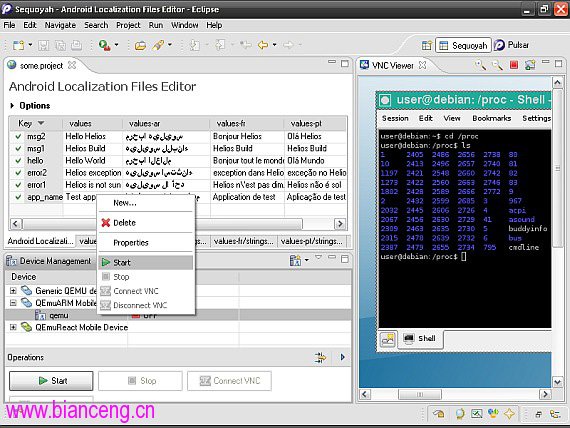
Task: Close the some.project editor tab
Action: pyautogui.click(x=72, y=65)
